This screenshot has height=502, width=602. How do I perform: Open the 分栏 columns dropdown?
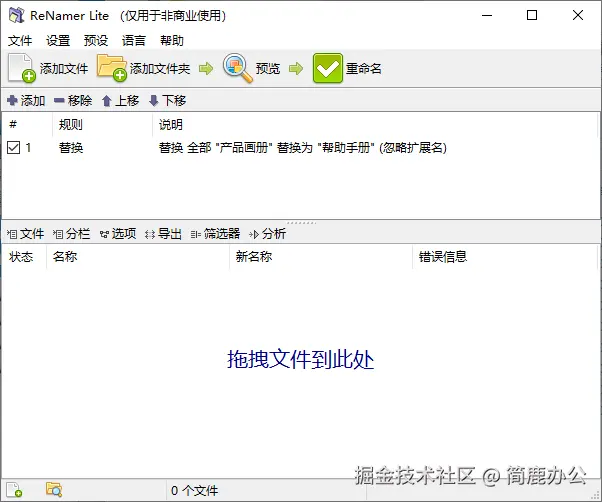click(71, 234)
